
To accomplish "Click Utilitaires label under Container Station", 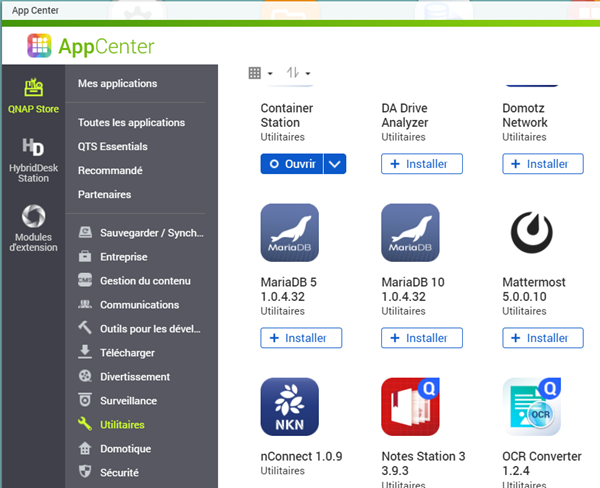I will click(282, 137).
